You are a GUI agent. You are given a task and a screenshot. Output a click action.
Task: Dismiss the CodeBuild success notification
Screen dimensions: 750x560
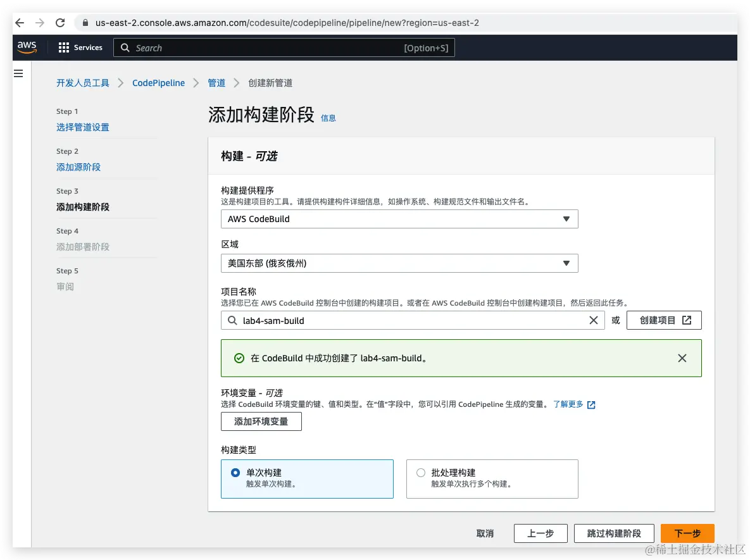pos(682,358)
